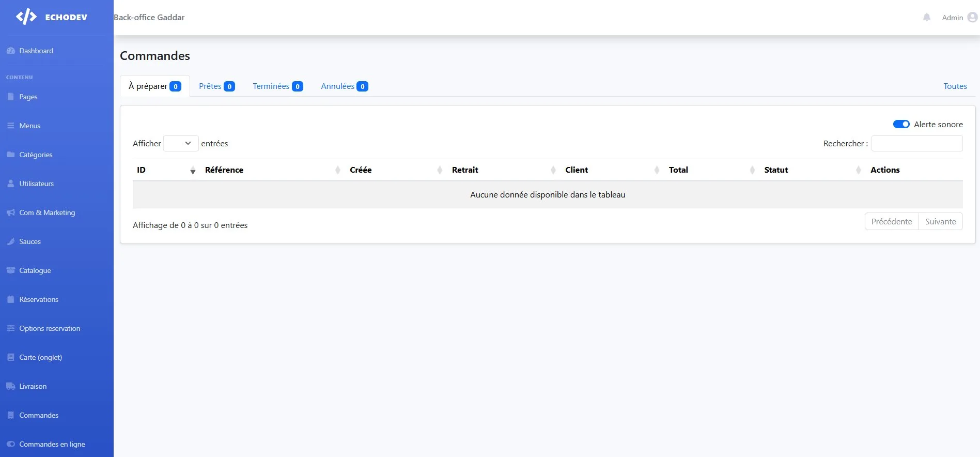Click the Pages document icon

(11, 97)
